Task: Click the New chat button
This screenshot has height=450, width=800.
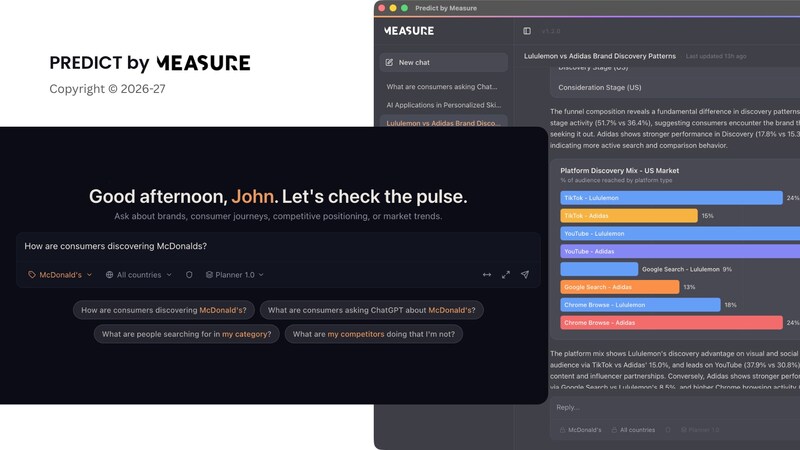Action: (x=443, y=62)
